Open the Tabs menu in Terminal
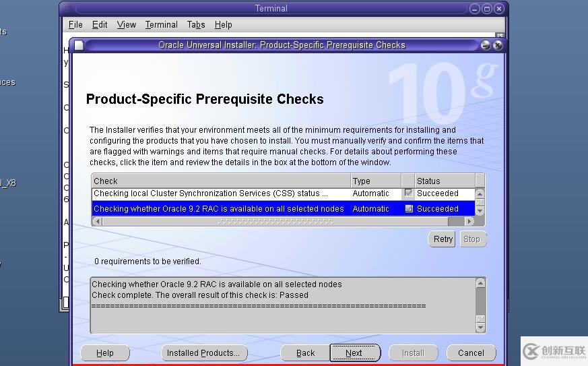The width and height of the screenshot is (588, 366). click(196, 25)
